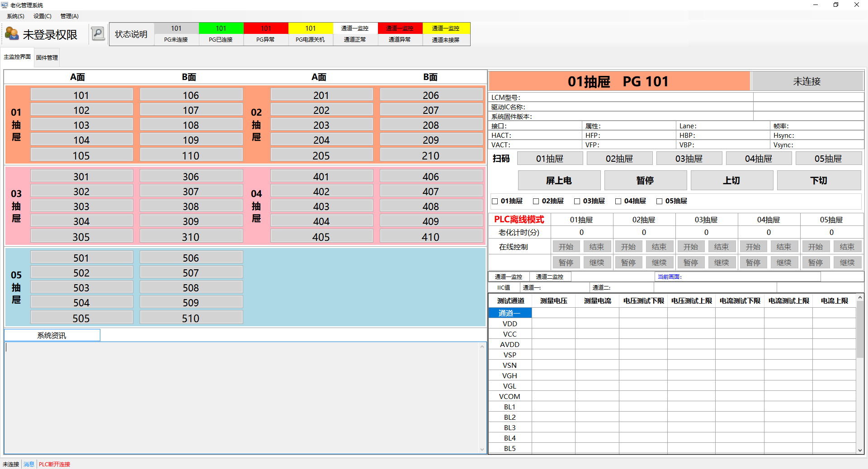
Task: Click the 02抽屉 scan button
Action: pyautogui.click(x=619, y=159)
